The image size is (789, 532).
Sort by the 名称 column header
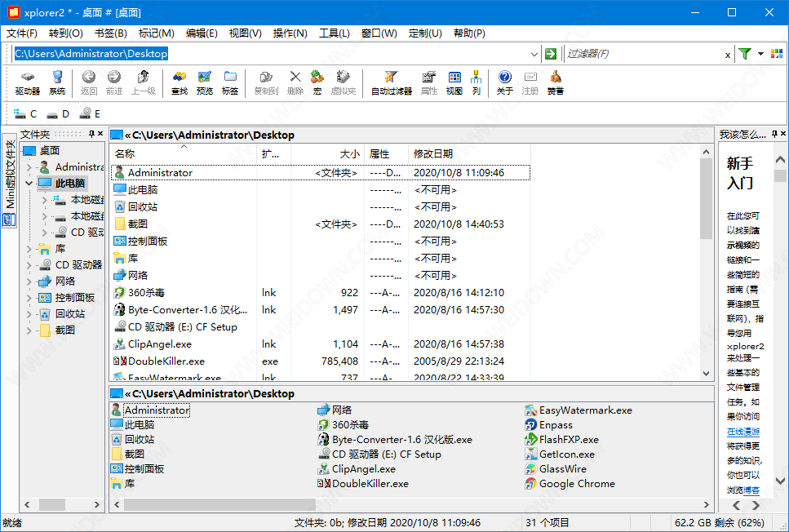[x=183, y=153]
